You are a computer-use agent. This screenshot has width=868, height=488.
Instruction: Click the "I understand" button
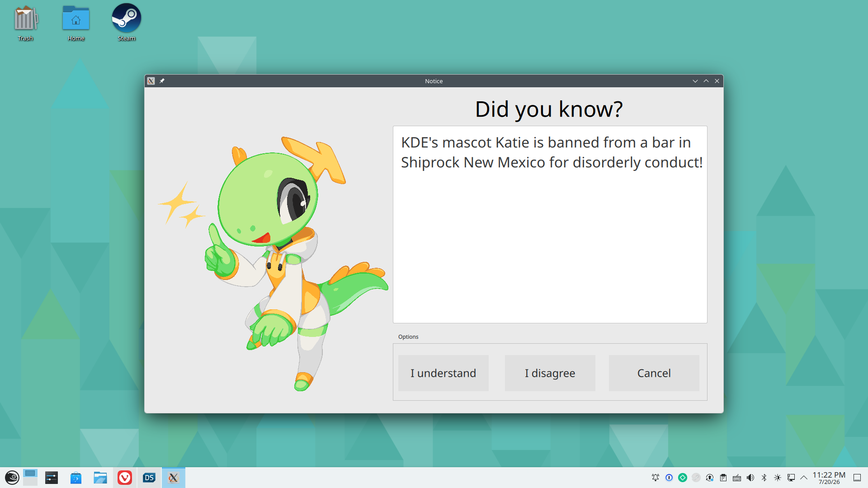[443, 373]
